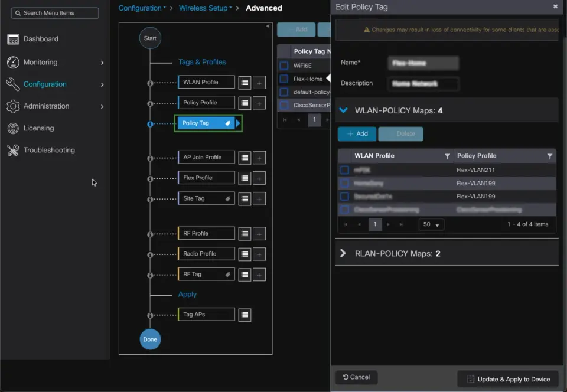567x392 pixels.
Task: Open the Radio Profile list icon
Action: point(245,254)
